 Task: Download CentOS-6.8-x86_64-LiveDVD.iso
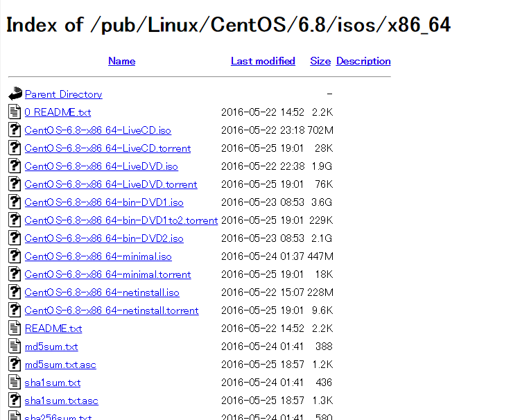click(101, 166)
